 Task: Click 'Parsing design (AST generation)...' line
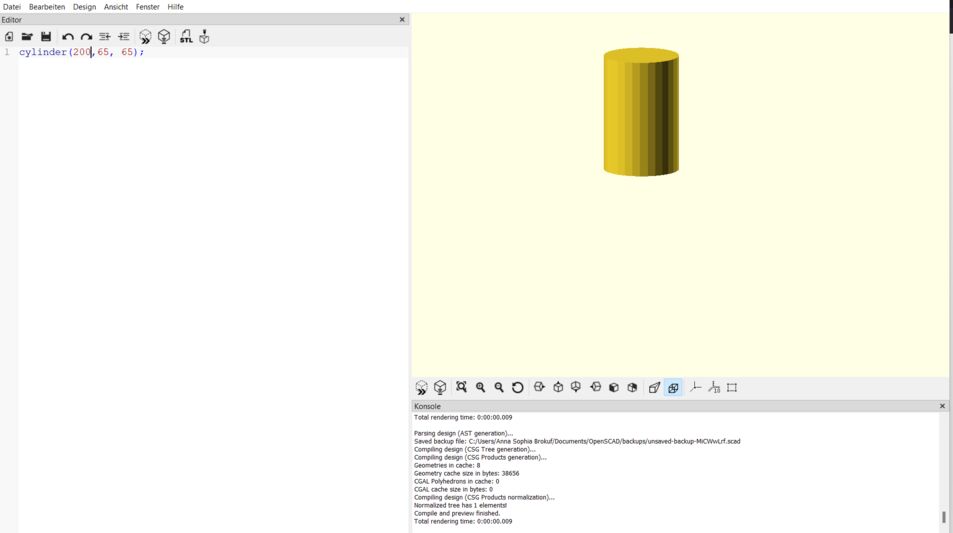tap(463, 433)
